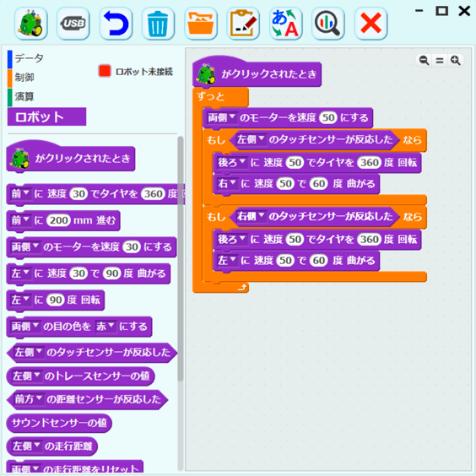This screenshot has width=476, height=476.
Task: Click the palette vertical scrollbar
Action: (x=181, y=258)
